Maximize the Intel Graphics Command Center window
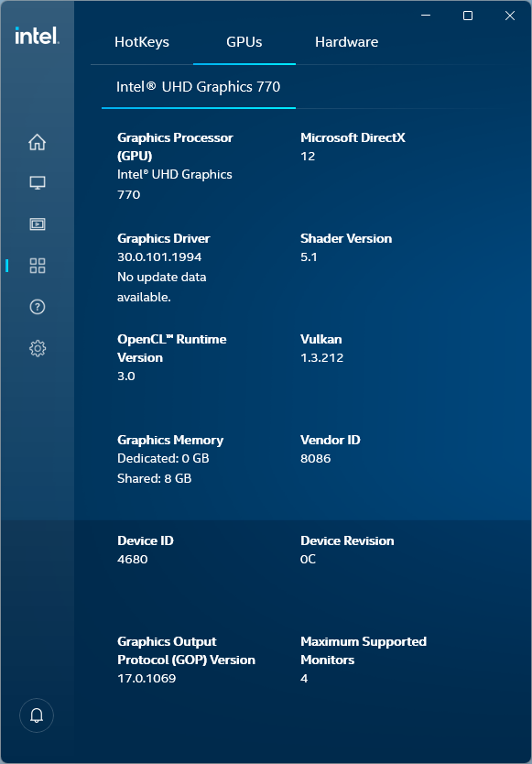Image resolution: width=532 pixels, height=764 pixels. point(468,16)
